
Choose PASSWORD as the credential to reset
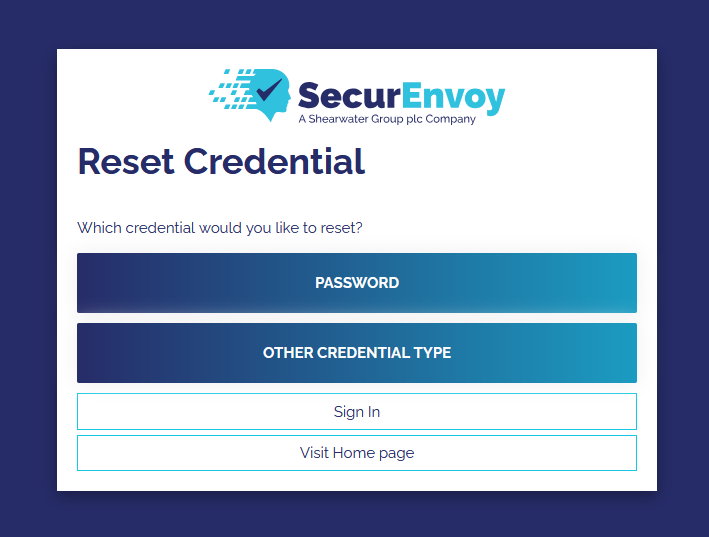pyautogui.click(x=357, y=283)
